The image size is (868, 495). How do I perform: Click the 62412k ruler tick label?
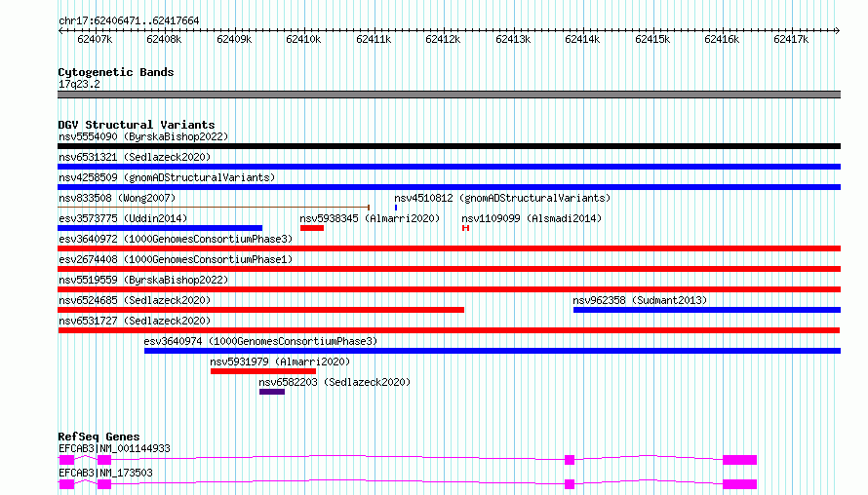tap(443, 39)
